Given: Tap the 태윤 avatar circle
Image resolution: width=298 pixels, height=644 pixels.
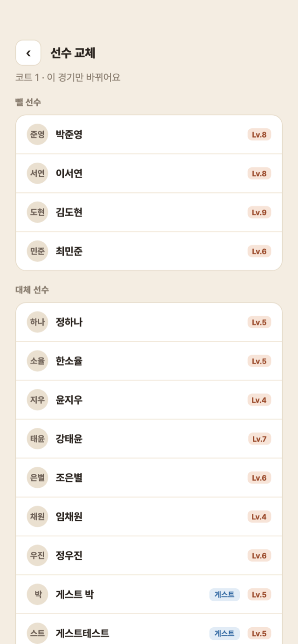Looking at the screenshot, I should click(37, 439).
